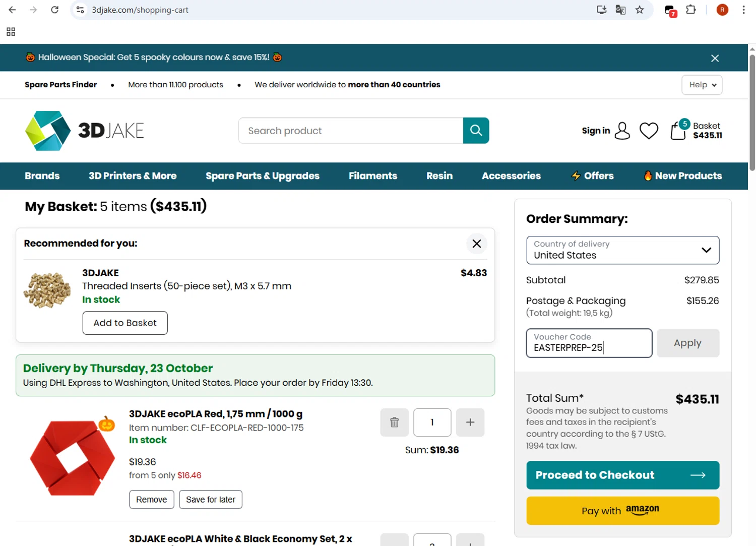The image size is (756, 546).
Task: Click install app icon in address bar
Action: [x=601, y=10]
